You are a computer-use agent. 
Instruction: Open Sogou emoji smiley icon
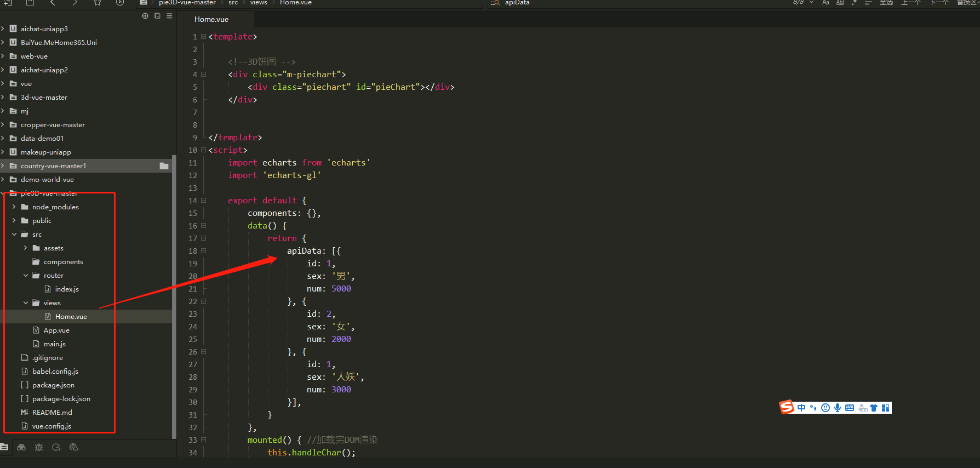click(x=826, y=408)
